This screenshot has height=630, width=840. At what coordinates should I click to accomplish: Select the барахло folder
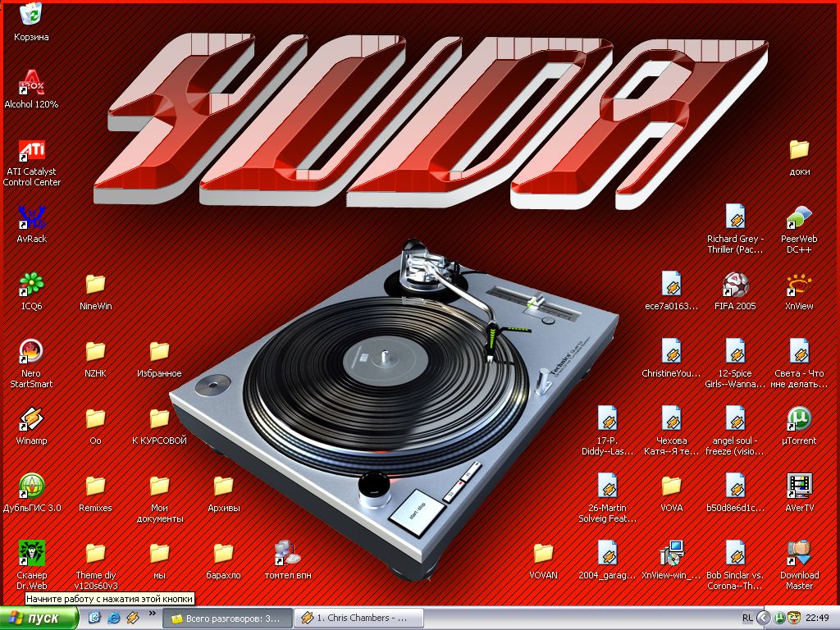click(223, 559)
